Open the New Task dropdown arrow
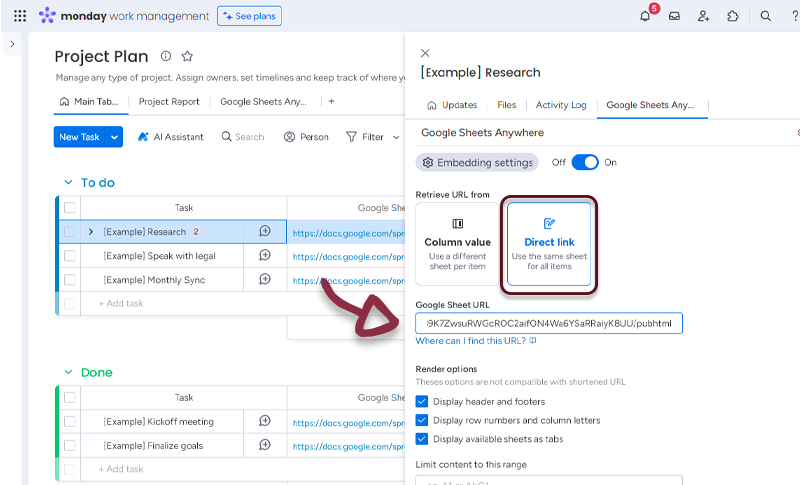The height and width of the screenshot is (485, 800). point(115,137)
